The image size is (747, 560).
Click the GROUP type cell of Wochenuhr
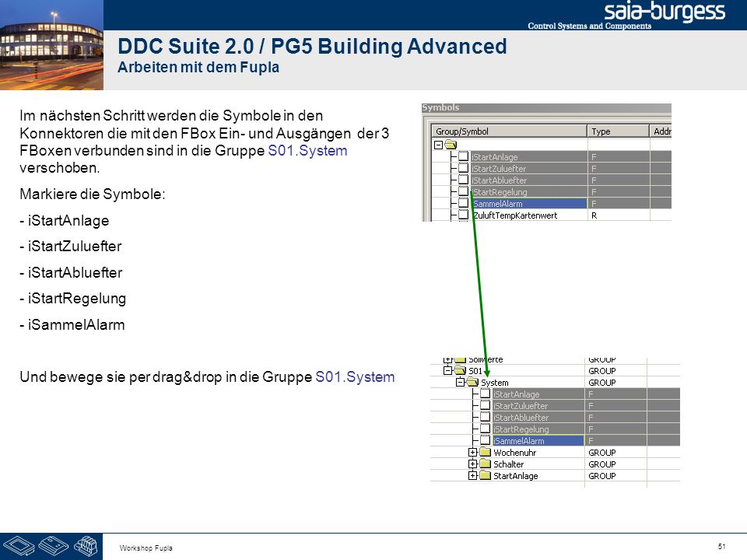[615, 453]
